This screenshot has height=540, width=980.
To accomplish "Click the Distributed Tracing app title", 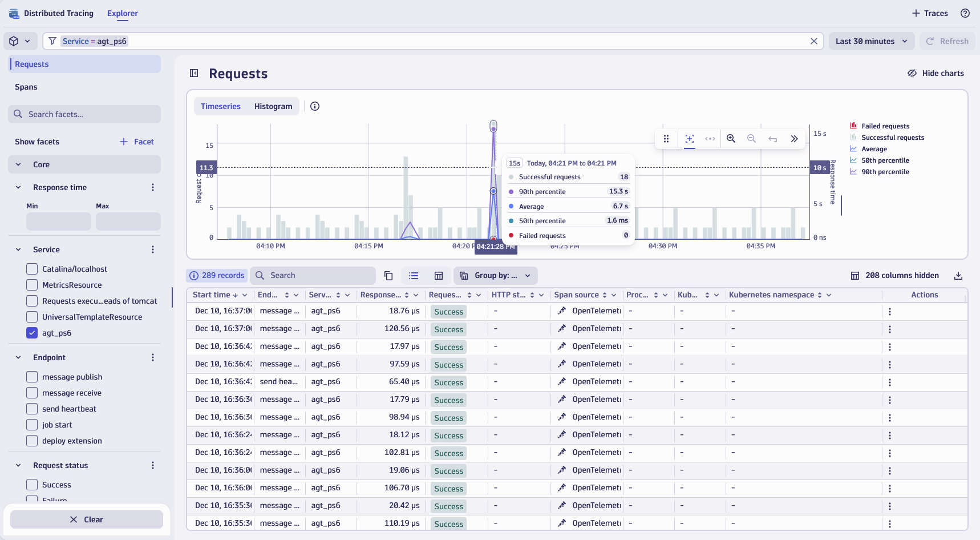I will click(59, 13).
